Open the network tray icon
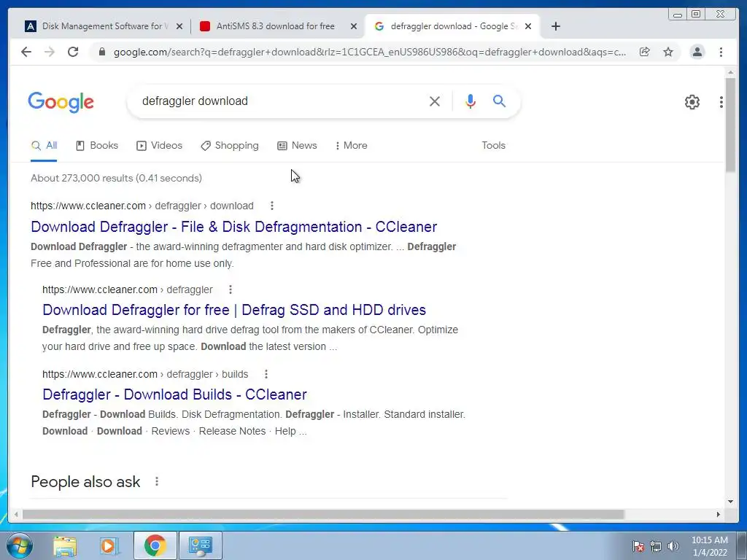Screen dimensions: 747x560 click(656, 546)
